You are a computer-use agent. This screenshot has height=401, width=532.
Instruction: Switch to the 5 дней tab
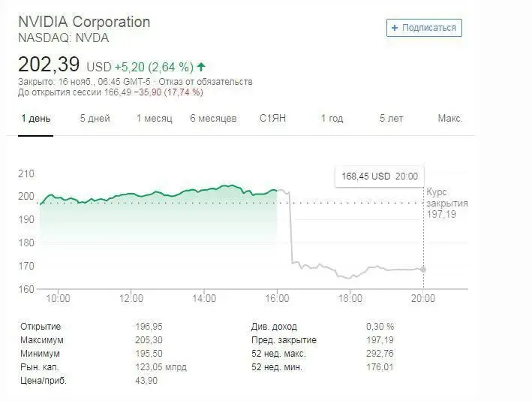click(95, 119)
